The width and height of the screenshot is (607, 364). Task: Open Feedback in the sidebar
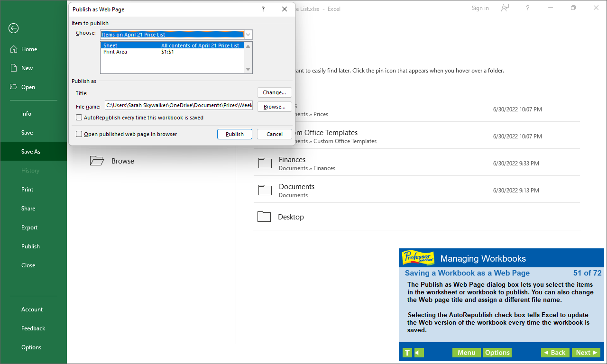click(x=33, y=328)
